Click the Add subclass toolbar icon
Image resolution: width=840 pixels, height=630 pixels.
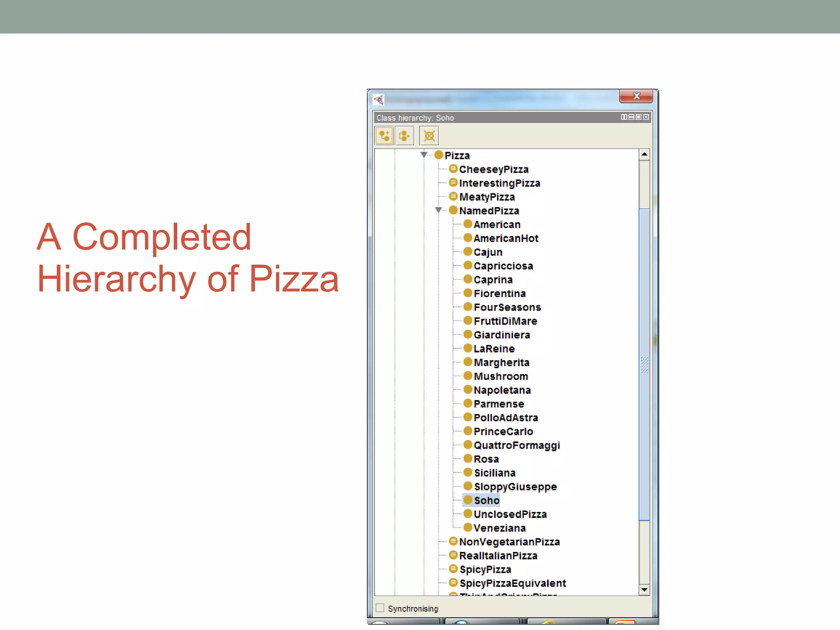click(x=384, y=136)
